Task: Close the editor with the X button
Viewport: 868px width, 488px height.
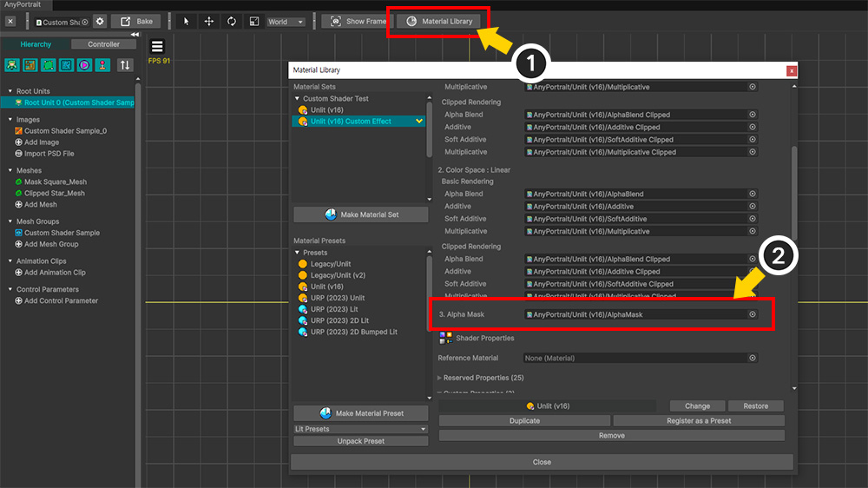Action: [10, 22]
